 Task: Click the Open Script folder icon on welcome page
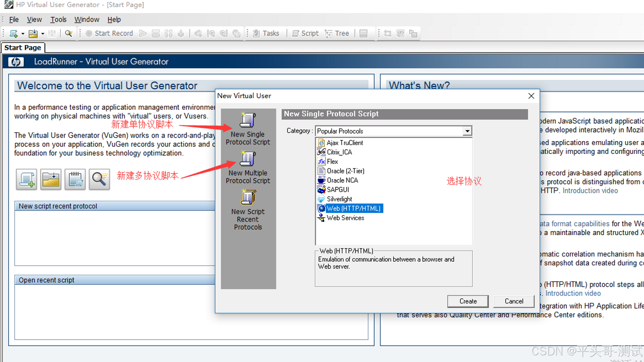(51, 179)
